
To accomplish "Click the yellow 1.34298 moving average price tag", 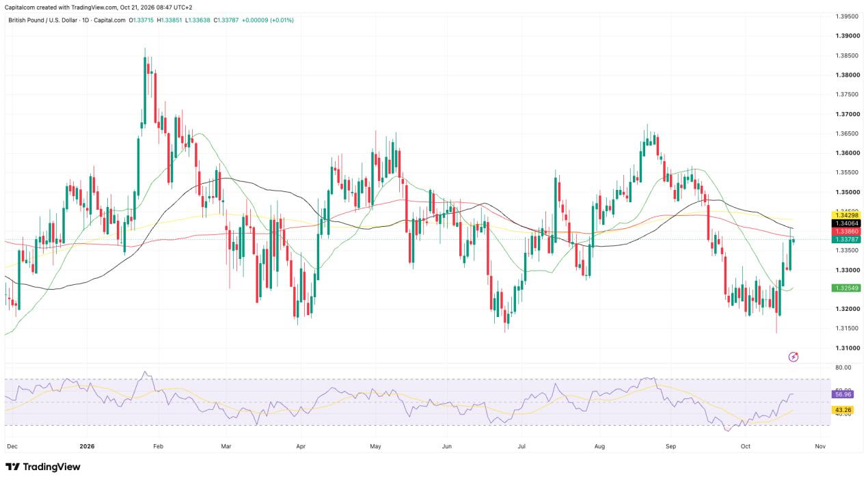I will click(x=846, y=215).
